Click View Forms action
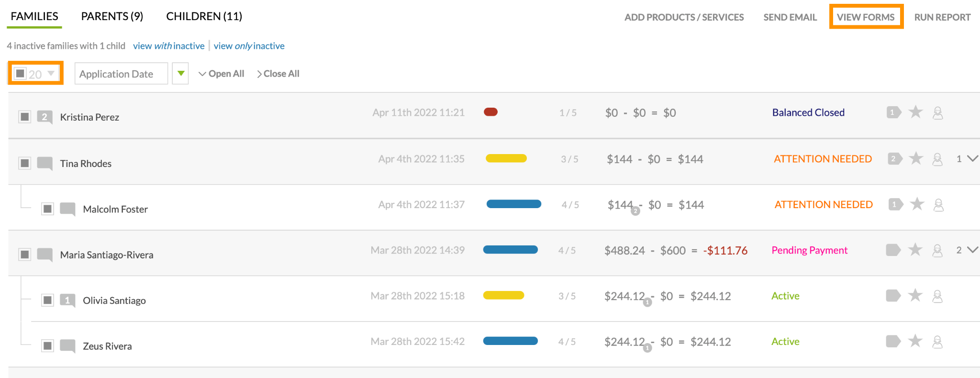 pos(866,17)
